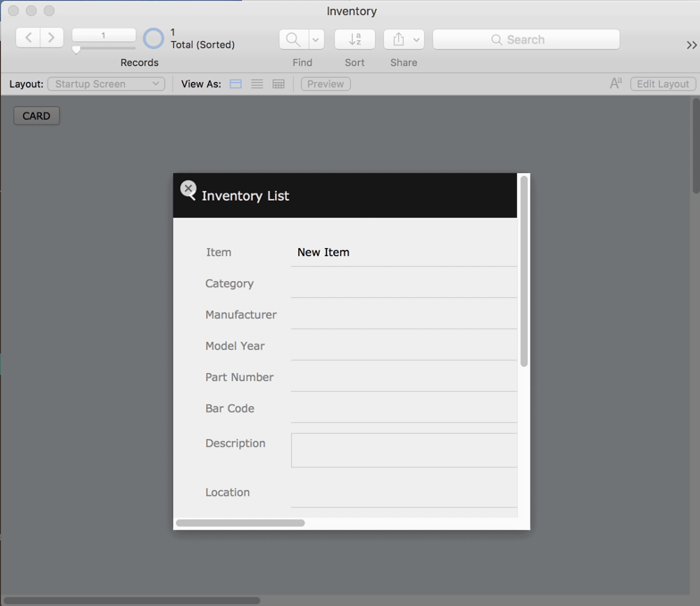The image size is (700, 606).
Task: Click the main window vertical scrollbar
Action: pos(696,146)
